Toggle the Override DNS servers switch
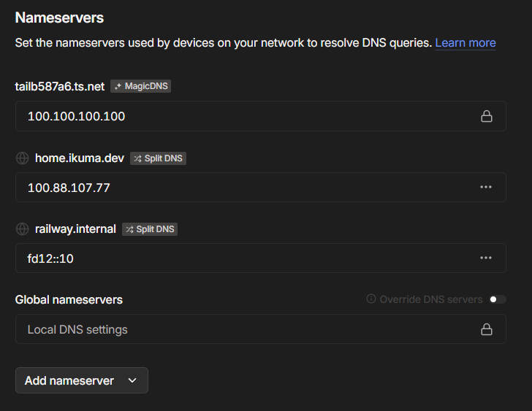 click(498, 299)
